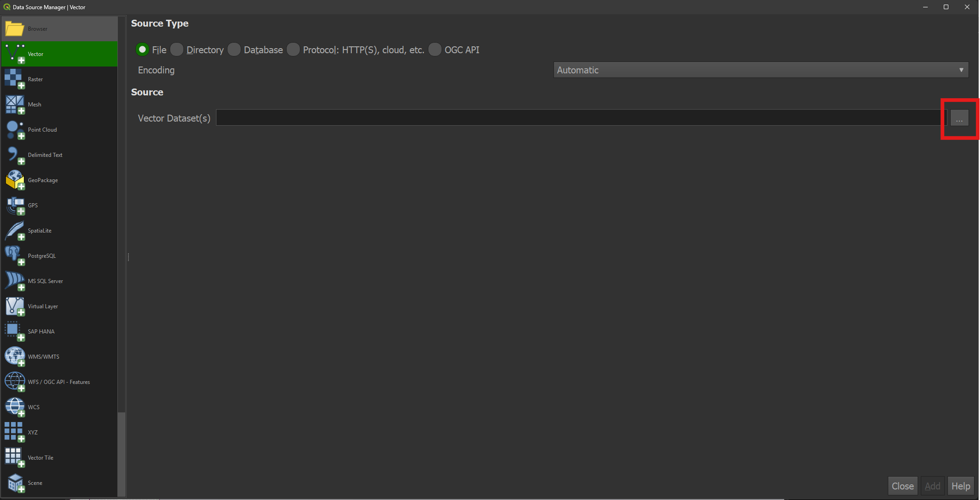Viewport: 980px width, 500px height.
Task: Open the Help button
Action: (x=961, y=486)
